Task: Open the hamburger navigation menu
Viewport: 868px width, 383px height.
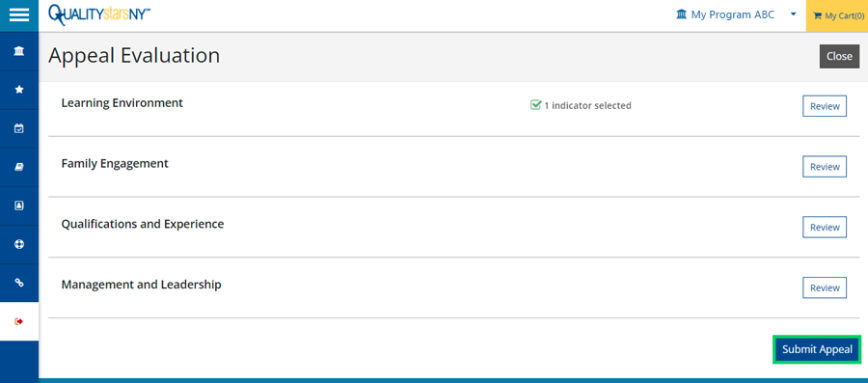Action: pyautogui.click(x=19, y=15)
